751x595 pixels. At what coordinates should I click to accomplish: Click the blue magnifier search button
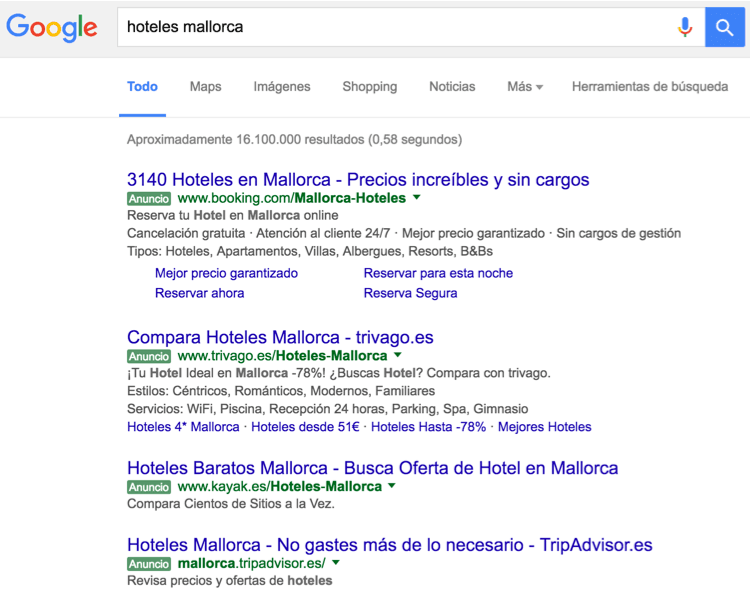pos(725,27)
